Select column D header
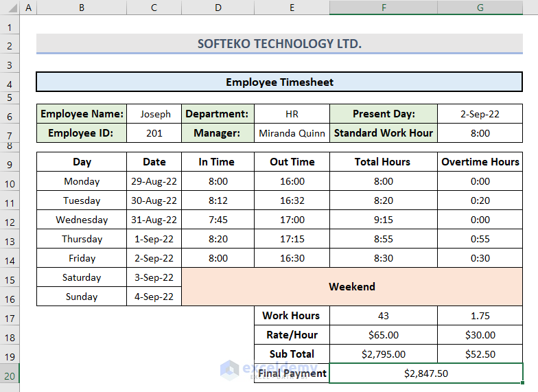The width and height of the screenshot is (538, 392). 218,7
